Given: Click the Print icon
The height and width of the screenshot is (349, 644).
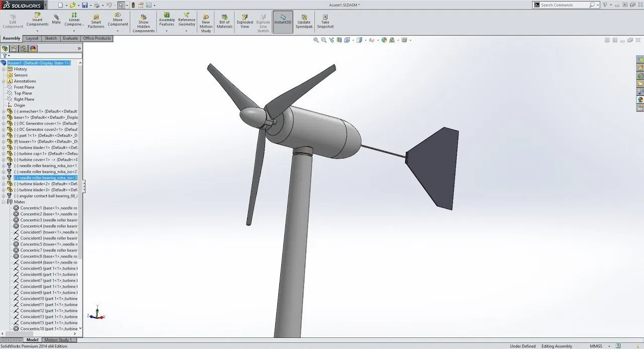Looking at the screenshot, I should click(x=97, y=5).
